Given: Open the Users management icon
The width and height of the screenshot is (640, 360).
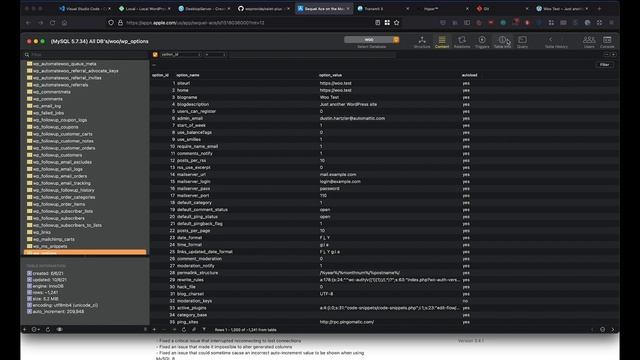Looking at the screenshot, I should click(589, 41).
